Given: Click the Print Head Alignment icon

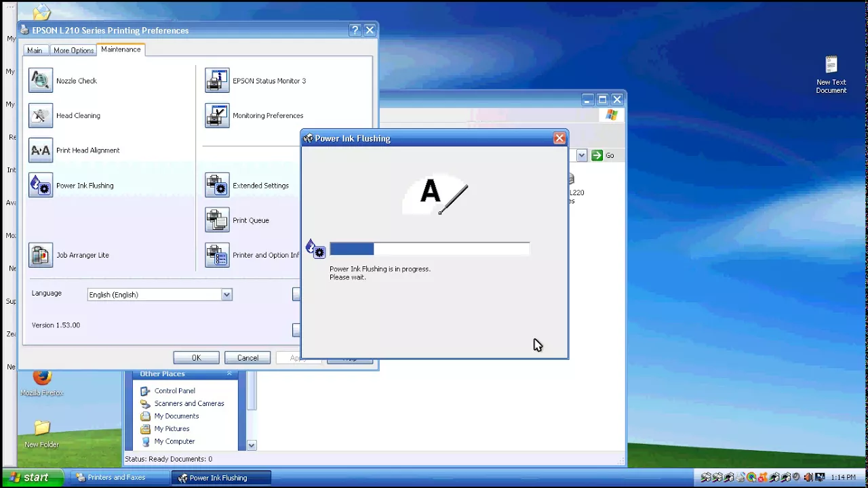Looking at the screenshot, I should pos(41,150).
